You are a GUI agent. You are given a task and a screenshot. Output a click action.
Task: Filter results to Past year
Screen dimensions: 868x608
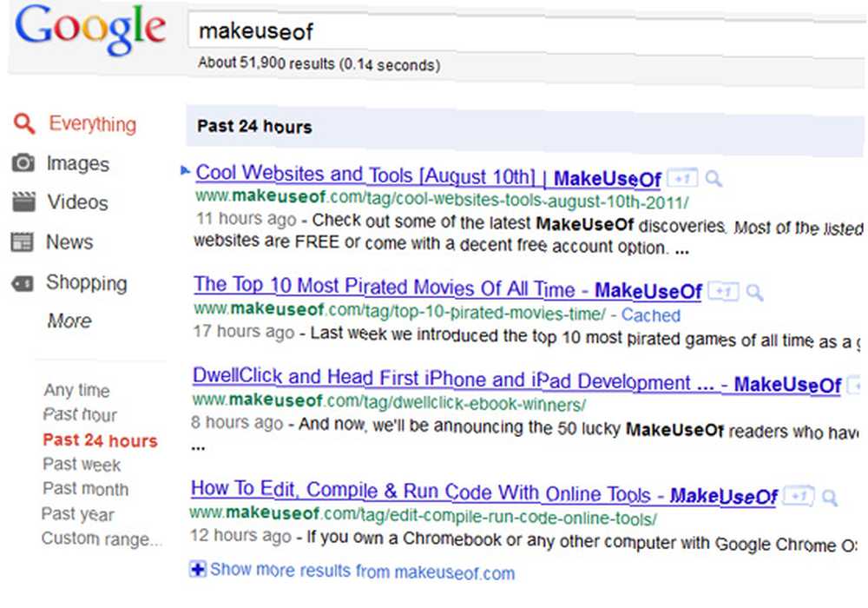tap(77, 514)
